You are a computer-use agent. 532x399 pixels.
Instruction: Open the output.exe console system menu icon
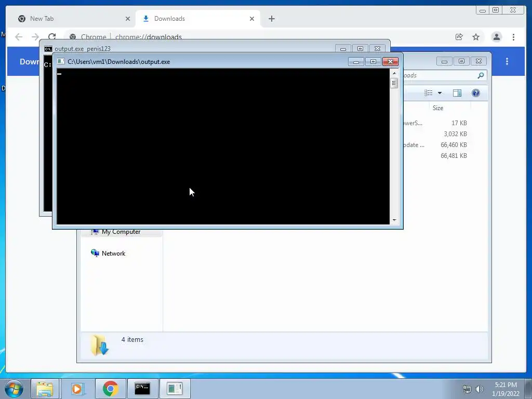tap(61, 61)
